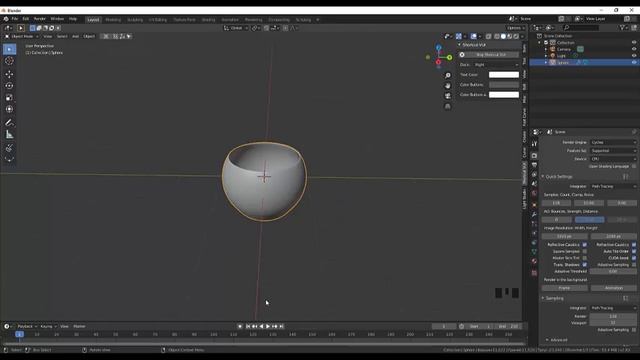Open the Device CPU dropdown

[x=613, y=159]
